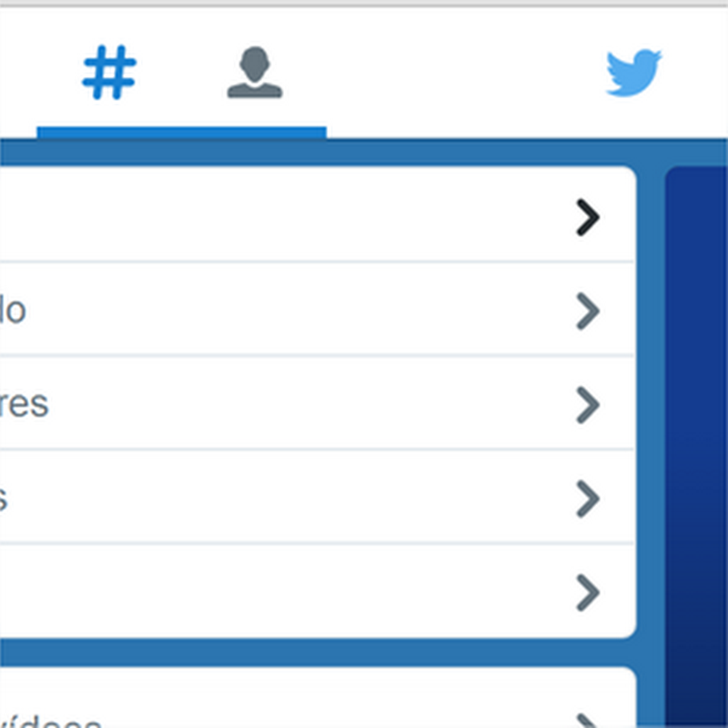Click the Twitter bird logo

click(x=634, y=73)
